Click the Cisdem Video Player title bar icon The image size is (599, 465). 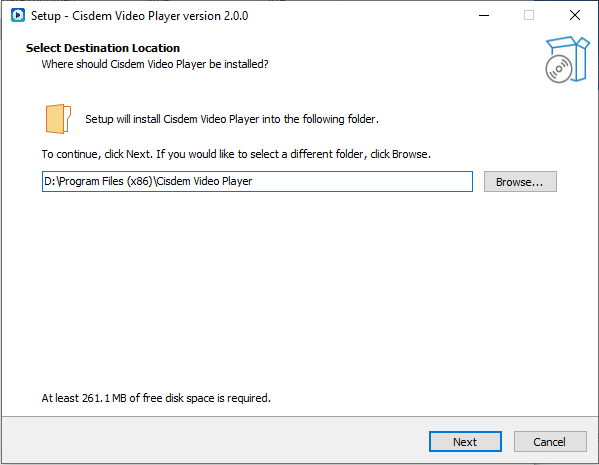coord(18,16)
